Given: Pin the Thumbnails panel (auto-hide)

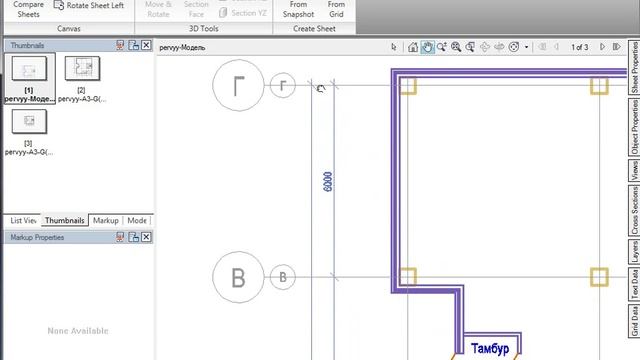Looking at the screenshot, I should pyautogui.click(x=120, y=45).
